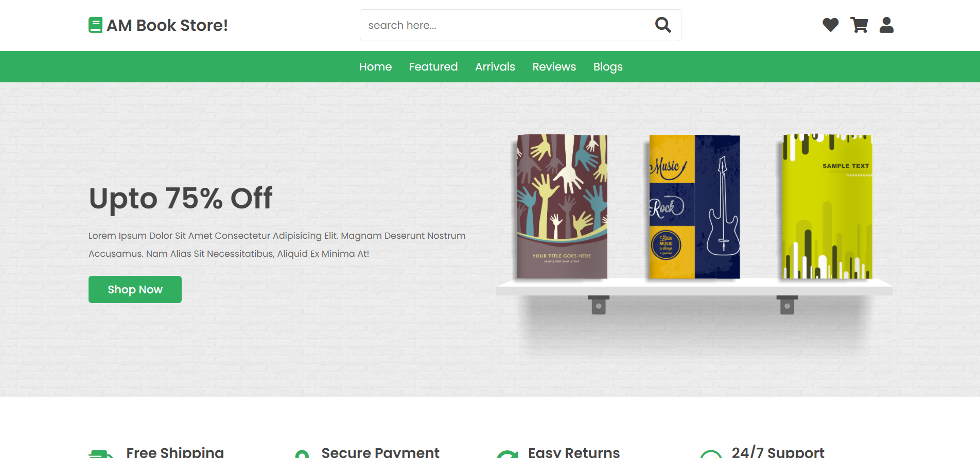The width and height of the screenshot is (980, 458).
Task: Go to the Home nav item
Action: coord(375,67)
